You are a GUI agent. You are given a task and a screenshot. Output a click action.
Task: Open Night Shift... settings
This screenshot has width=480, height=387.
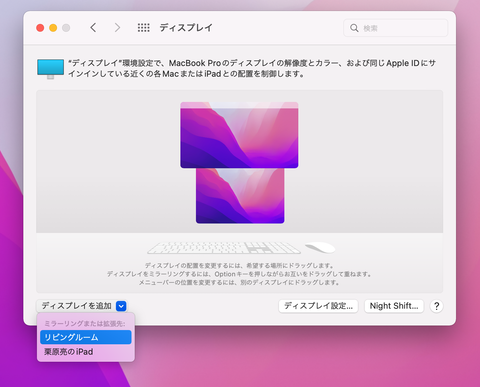(x=394, y=306)
